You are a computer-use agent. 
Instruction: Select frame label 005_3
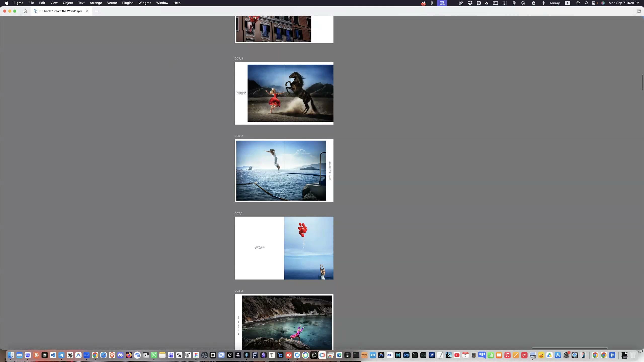[239, 59]
